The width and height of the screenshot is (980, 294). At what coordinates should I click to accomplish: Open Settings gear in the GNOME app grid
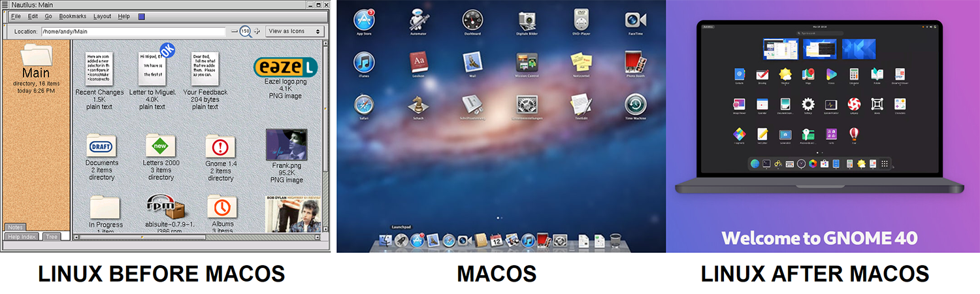click(808, 104)
